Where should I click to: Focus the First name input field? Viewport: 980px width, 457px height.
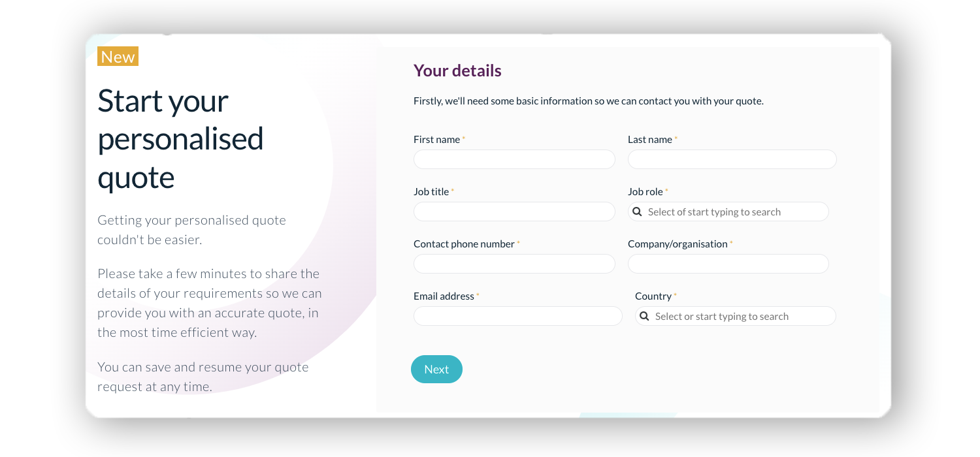tap(514, 159)
